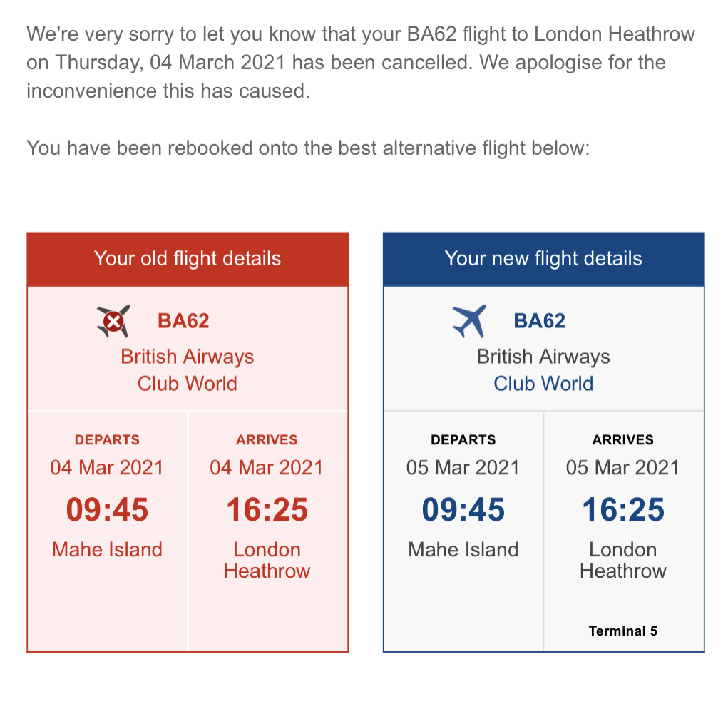The width and height of the screenshot is (728, 704).
Task: Click new arrival time 16:25 in blue
Action: pyautogui.click(x=623, y=509)
